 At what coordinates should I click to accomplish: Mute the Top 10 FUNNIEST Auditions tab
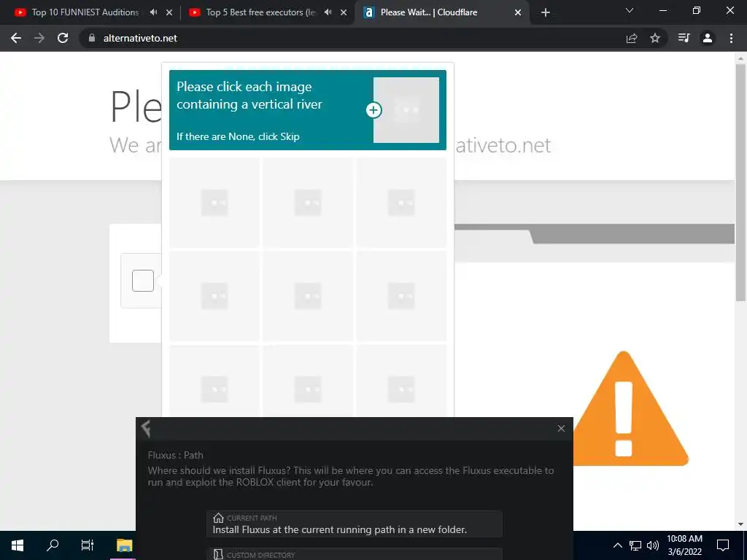point(153,12)
